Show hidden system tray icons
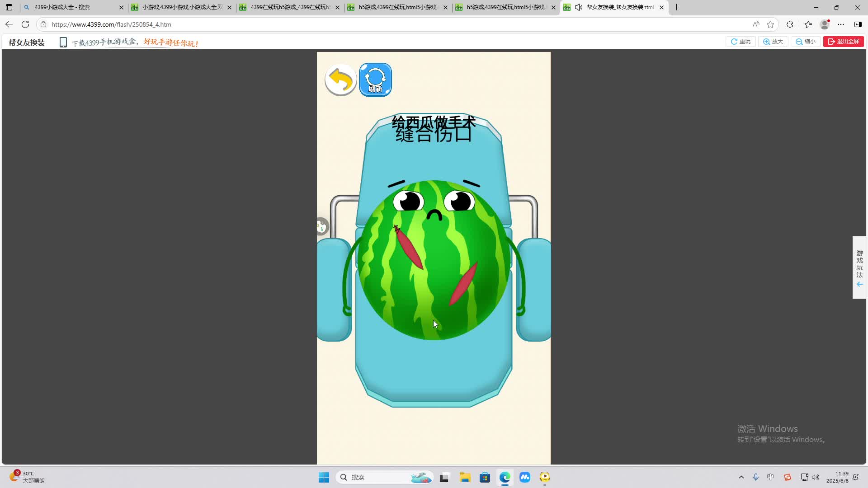868x488 pixels. [741, 477]
